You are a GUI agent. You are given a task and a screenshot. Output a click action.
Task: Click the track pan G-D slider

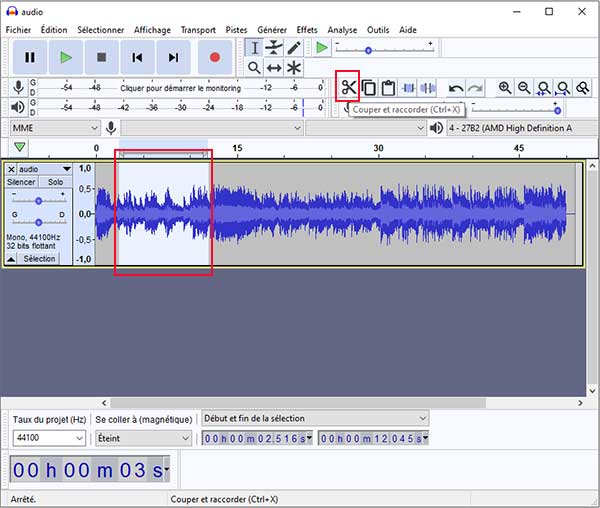point(38,222)
